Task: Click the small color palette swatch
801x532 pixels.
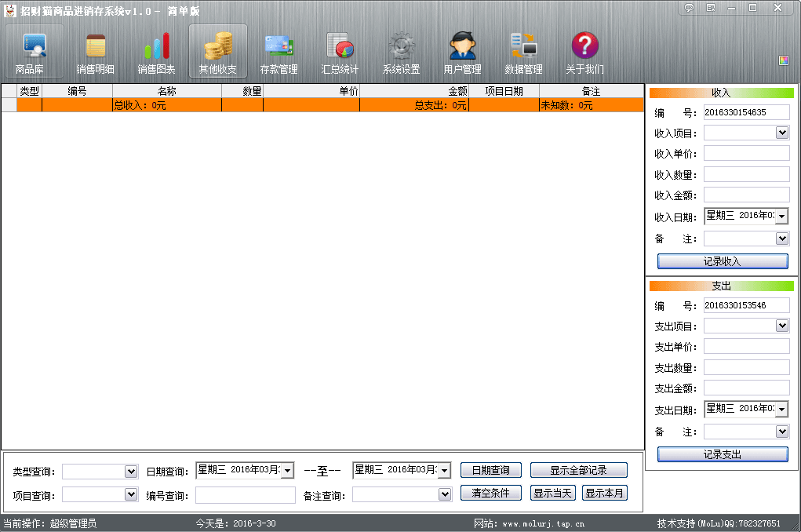Action: click(783, 60)
